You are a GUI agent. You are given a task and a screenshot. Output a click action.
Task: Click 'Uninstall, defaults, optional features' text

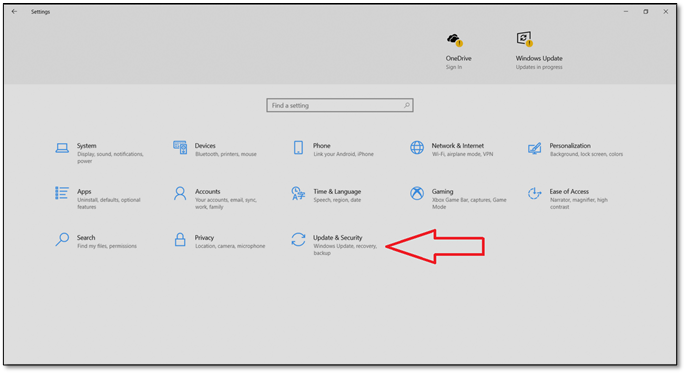[109, 203]
